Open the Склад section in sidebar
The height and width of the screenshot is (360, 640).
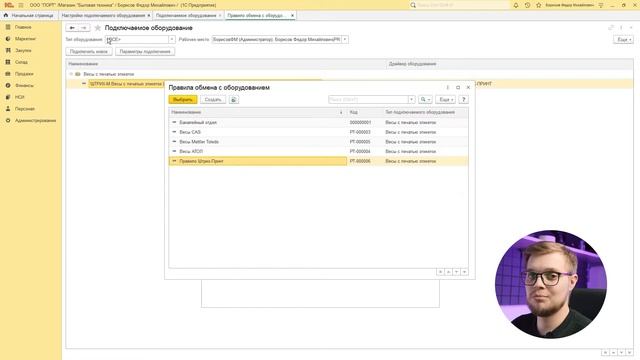21,62
